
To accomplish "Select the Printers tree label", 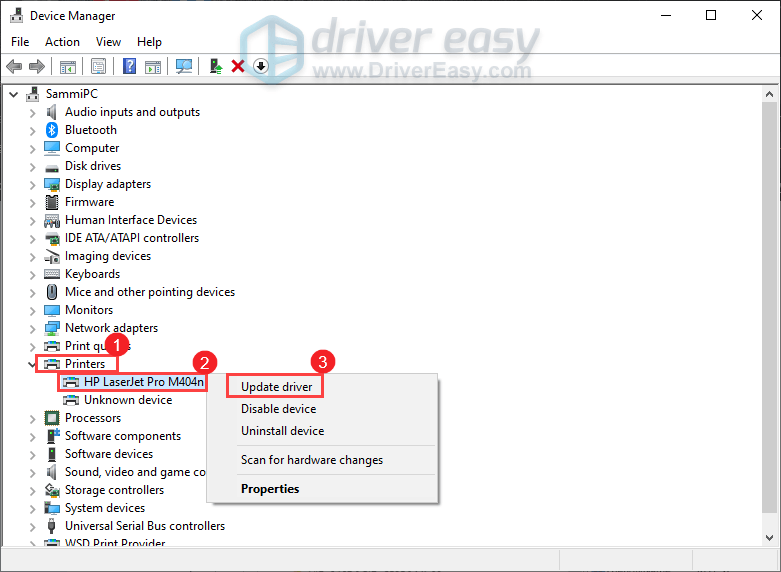I will click(x=85, y=364).
